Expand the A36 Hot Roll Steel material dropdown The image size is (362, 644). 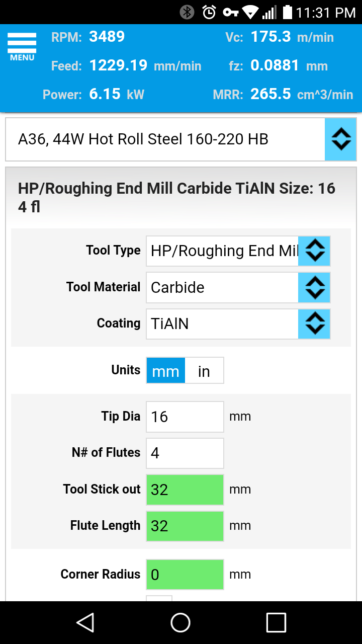click(180, 139)
